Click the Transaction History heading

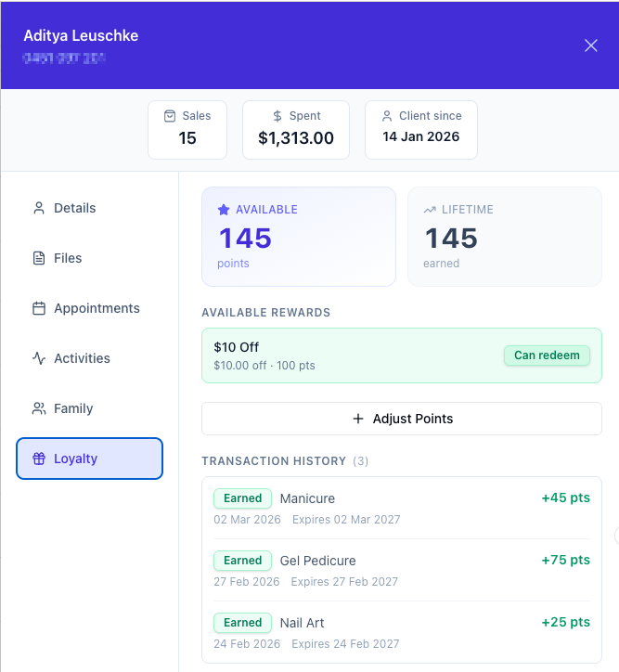274,461
